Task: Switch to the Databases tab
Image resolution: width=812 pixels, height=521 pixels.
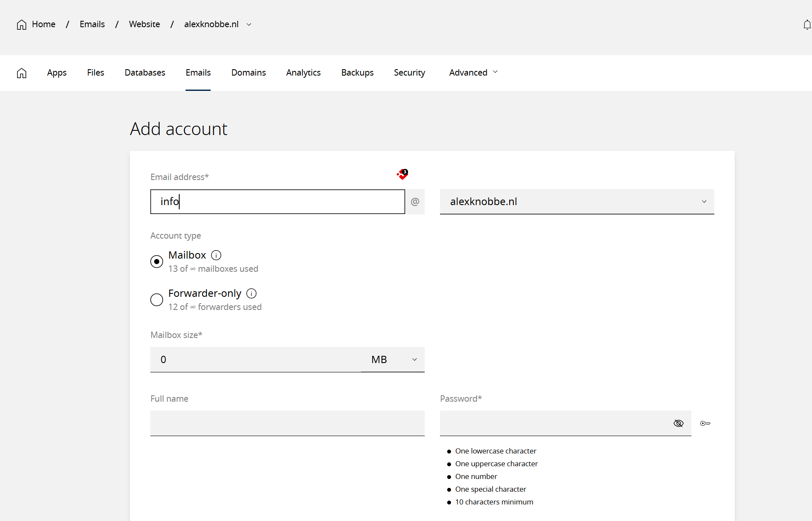Action: pos(145,73)
